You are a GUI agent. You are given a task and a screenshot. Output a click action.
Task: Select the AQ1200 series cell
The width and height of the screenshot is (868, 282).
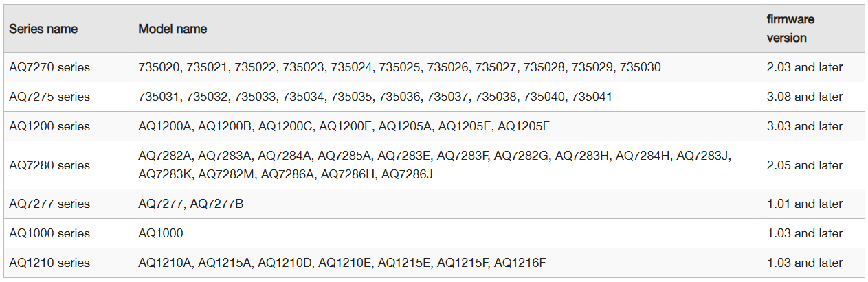(x=49, y=126)
